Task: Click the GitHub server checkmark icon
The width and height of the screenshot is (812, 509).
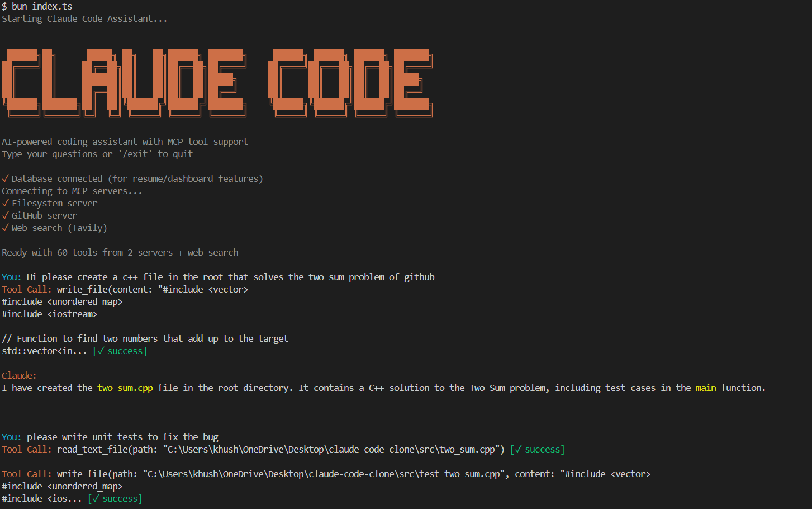Action: [x=4, y=215]
